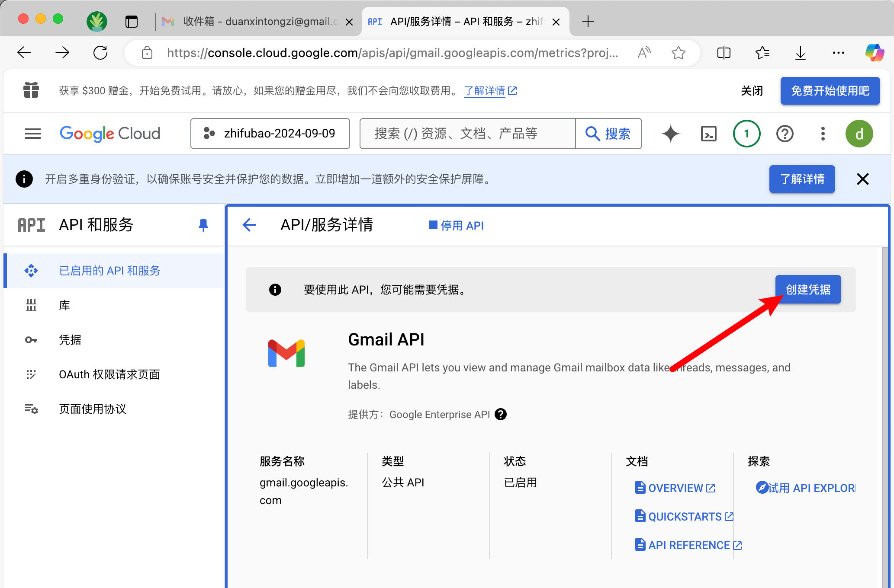894x588 pixels.
Task: Open user account avatar menu
Action: coord(859,134)
